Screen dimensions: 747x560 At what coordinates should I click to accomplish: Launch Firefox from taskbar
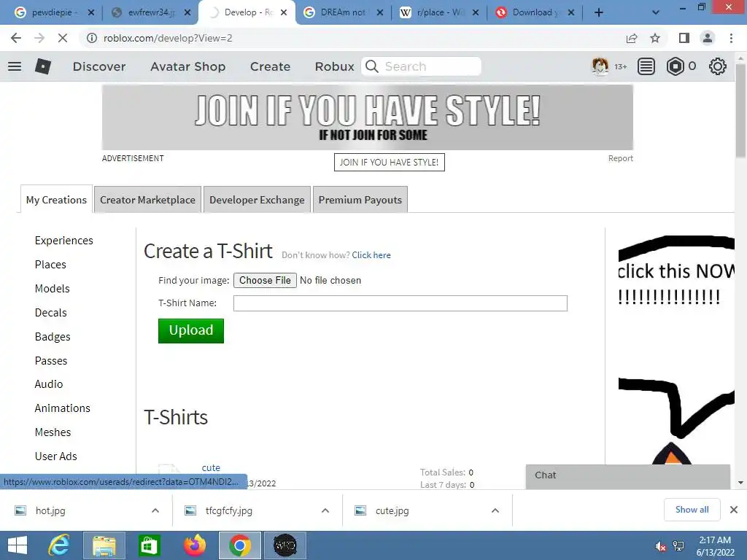(194, 545)
